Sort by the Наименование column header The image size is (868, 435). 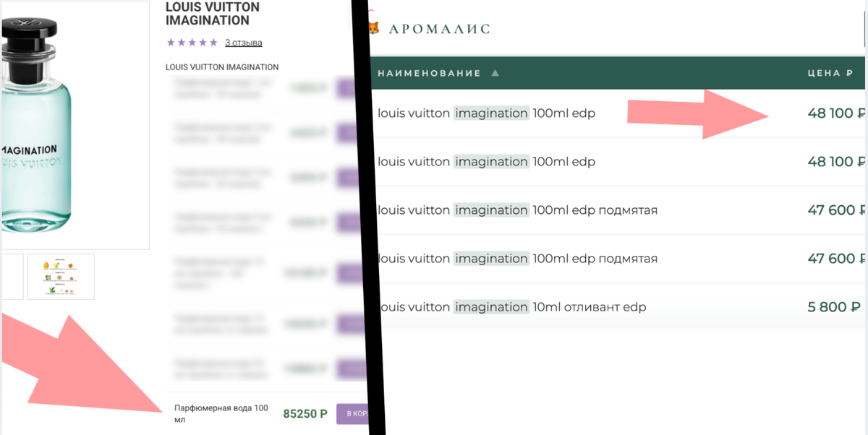coord(429,73)
